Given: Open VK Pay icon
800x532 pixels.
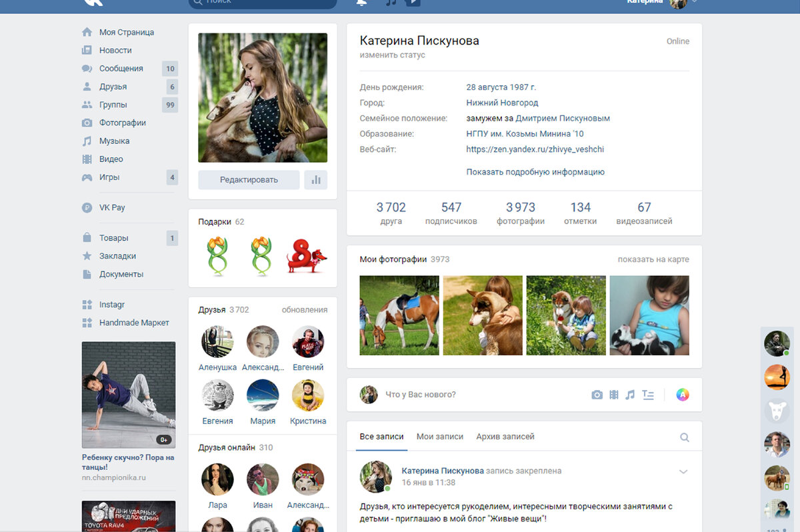Looking at the screenshot, I should [x=87, y=207].
